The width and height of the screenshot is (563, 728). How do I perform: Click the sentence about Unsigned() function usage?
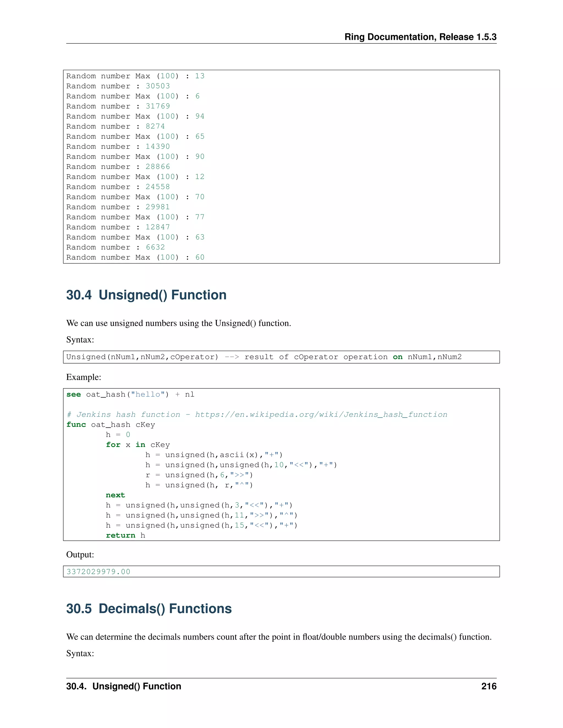click(x=178, y=323)
